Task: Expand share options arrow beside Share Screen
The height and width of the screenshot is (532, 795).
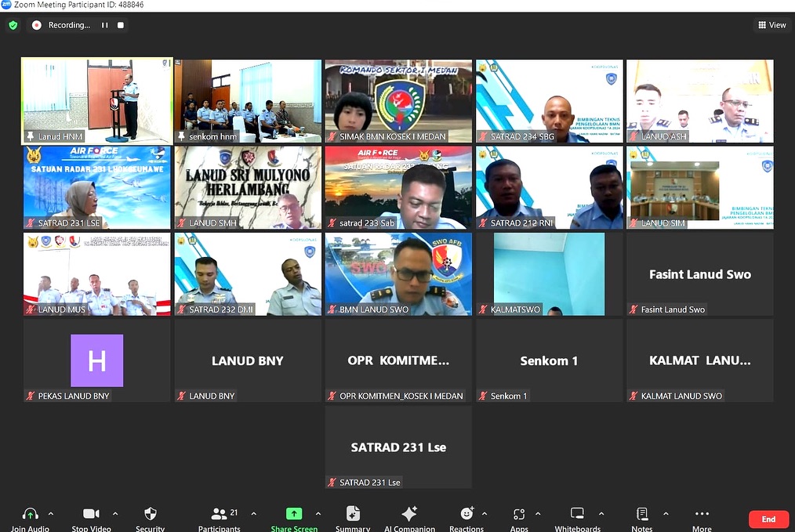Action: point(318,514)
